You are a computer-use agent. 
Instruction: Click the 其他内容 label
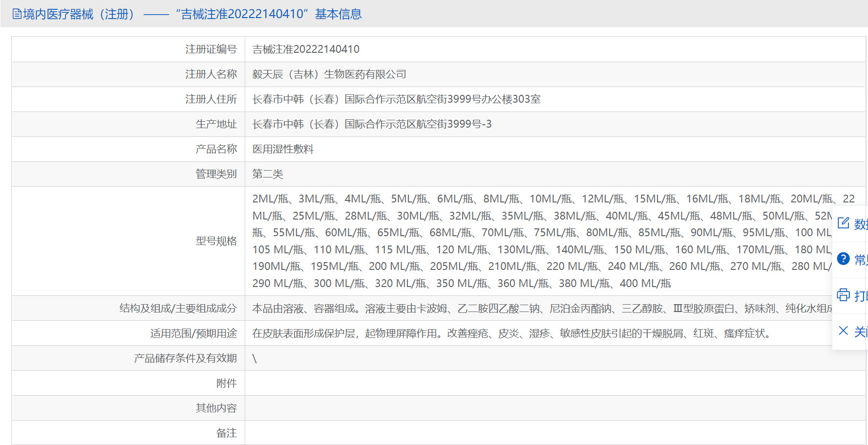click(216, 408)
